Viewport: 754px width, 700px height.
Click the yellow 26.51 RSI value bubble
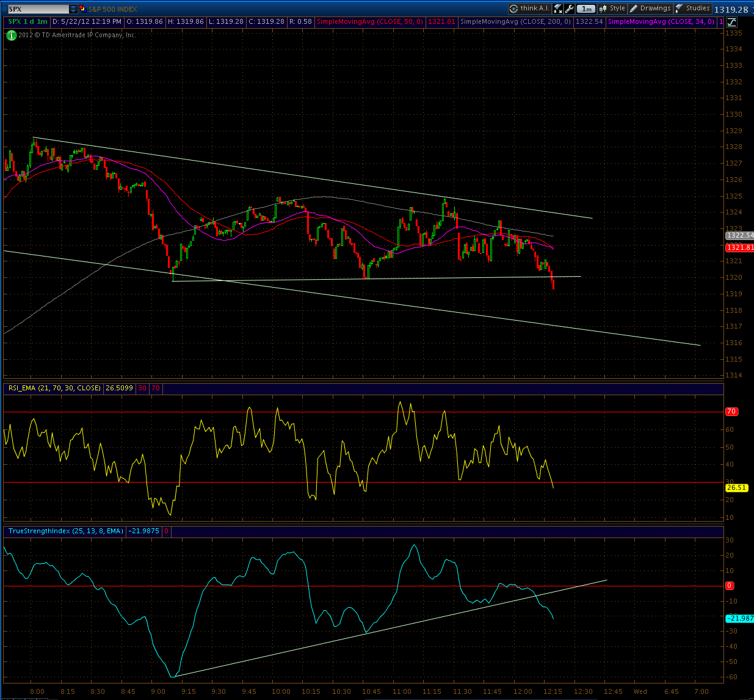[x=736, y=487]
